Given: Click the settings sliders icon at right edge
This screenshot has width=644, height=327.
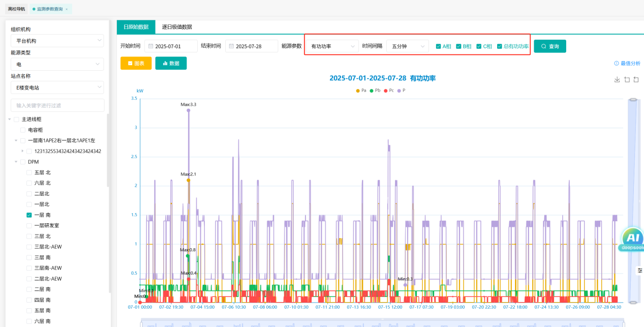Looking at the screenshot, I should click(x=640, y=271).
